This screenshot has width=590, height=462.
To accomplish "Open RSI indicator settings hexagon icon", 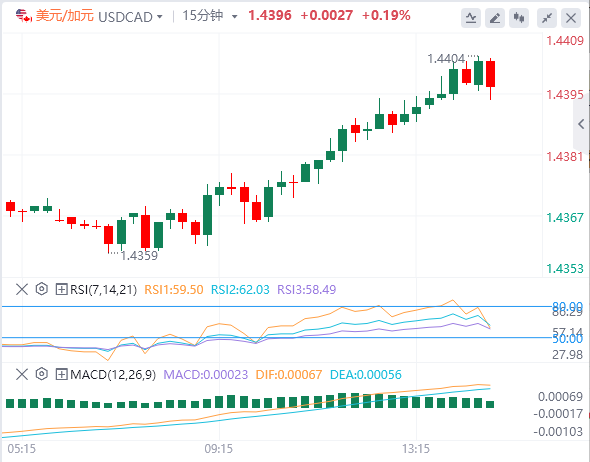I will (42, 289).
